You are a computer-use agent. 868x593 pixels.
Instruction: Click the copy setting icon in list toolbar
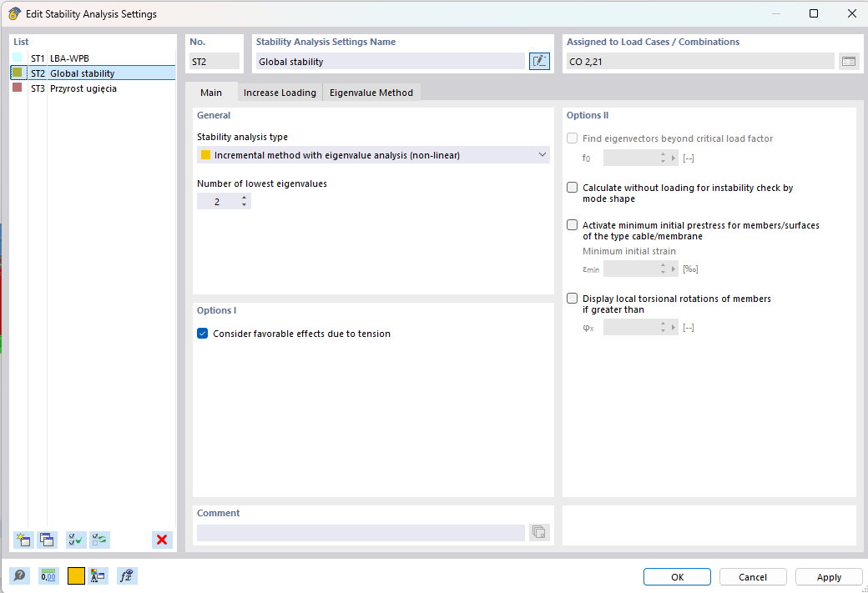click(x=47, y=540)
